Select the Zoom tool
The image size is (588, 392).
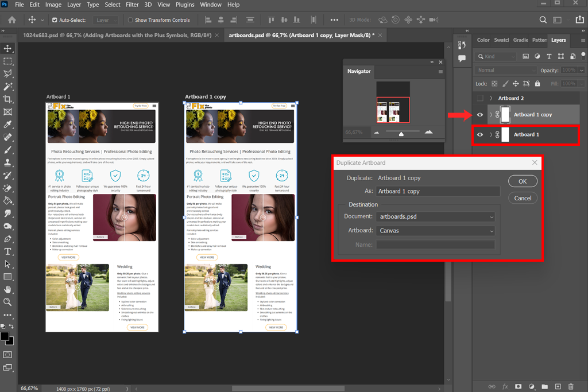(x=7, y=302)
